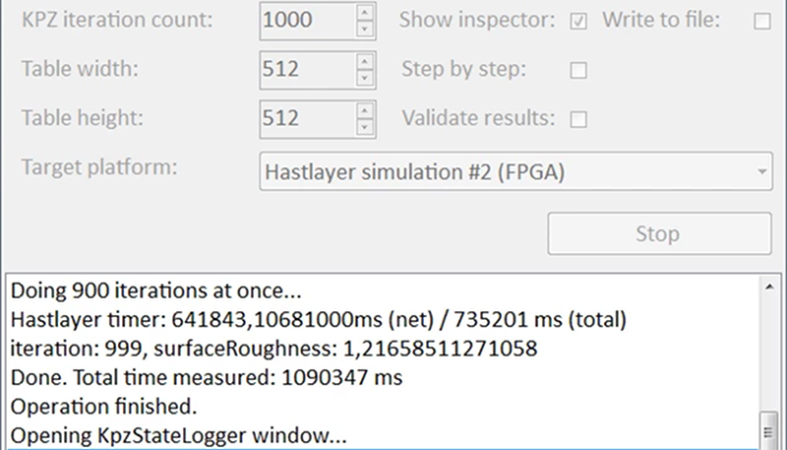Click inside the Table width field
787x450 pixels.
(308, 70)
